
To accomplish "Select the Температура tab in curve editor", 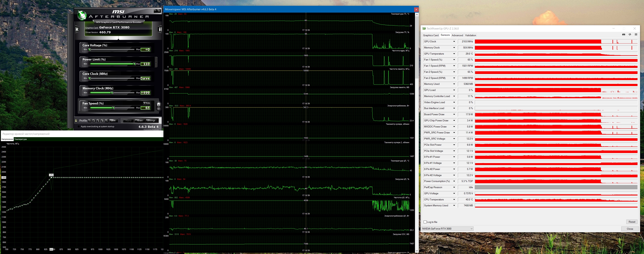I will click(21, 139).
